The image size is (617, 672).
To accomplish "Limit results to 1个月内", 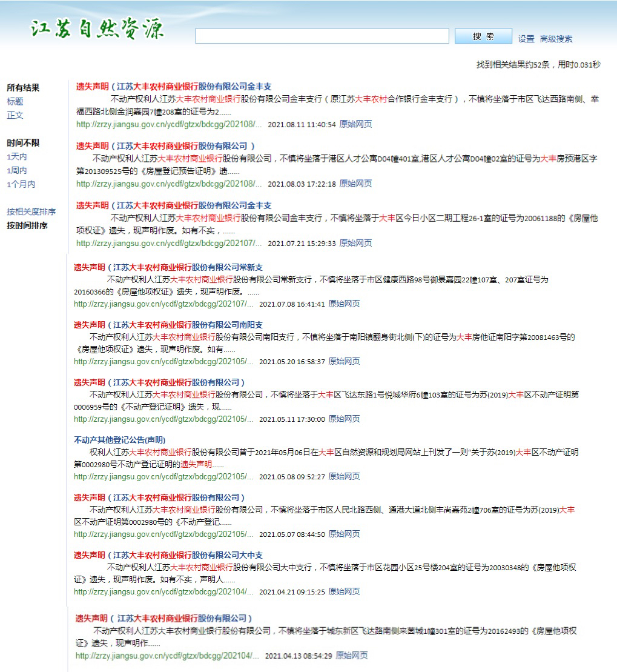I will point(21,184).
